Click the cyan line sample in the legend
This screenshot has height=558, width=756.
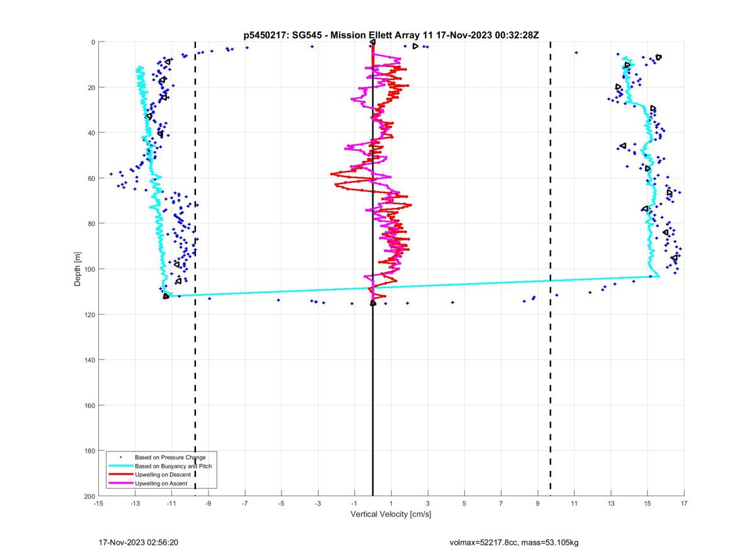point(120,465)
